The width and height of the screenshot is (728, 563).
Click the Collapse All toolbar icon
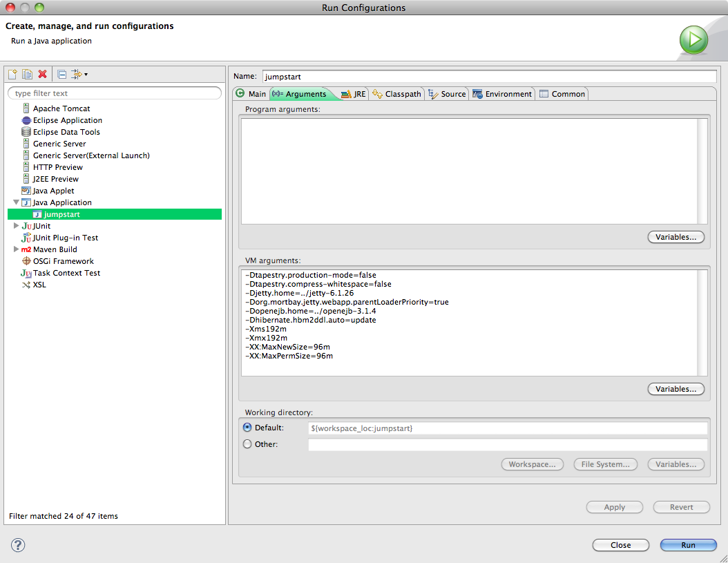(61, 74)
